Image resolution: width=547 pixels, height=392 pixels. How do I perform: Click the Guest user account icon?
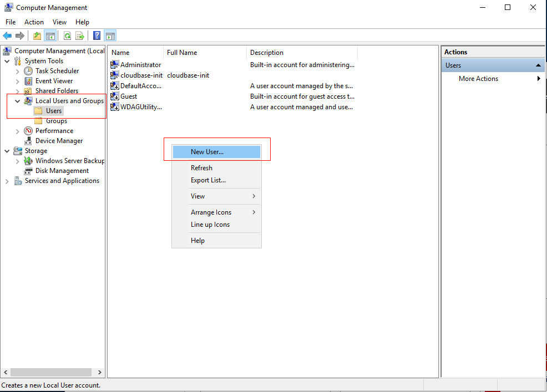pos(115,96)
